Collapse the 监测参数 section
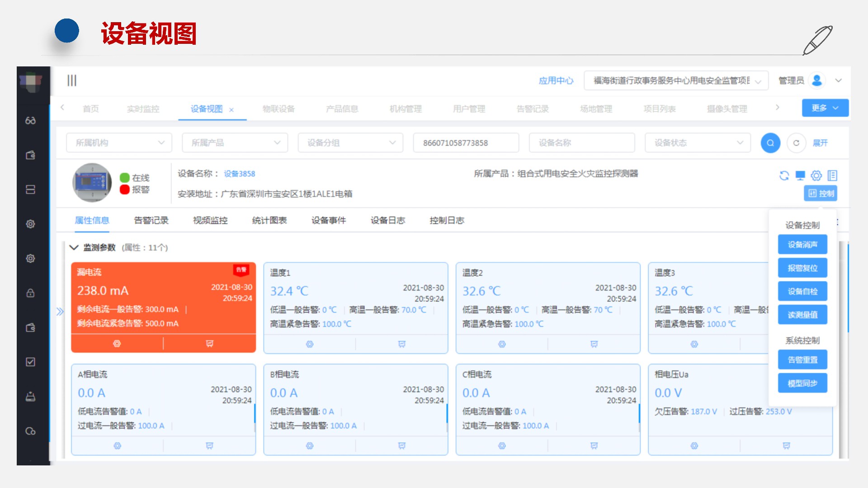Screen dimensions: 868x488 click(x=74, y=248)
